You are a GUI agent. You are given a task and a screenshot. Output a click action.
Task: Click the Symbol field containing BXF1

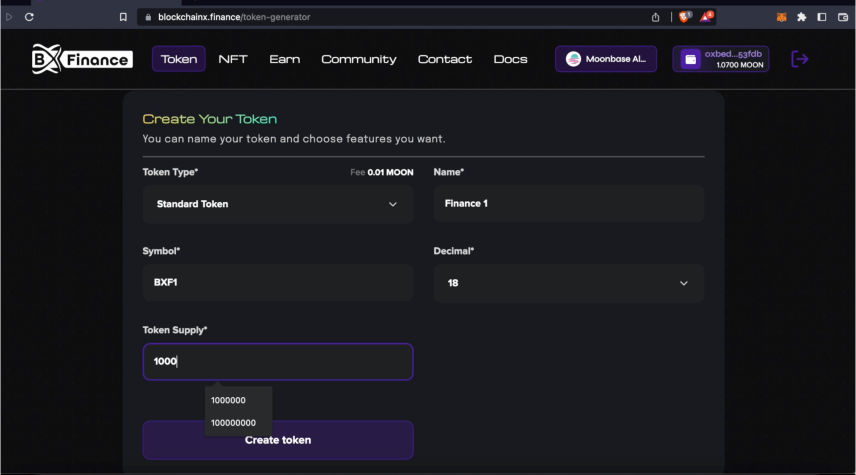278,283
